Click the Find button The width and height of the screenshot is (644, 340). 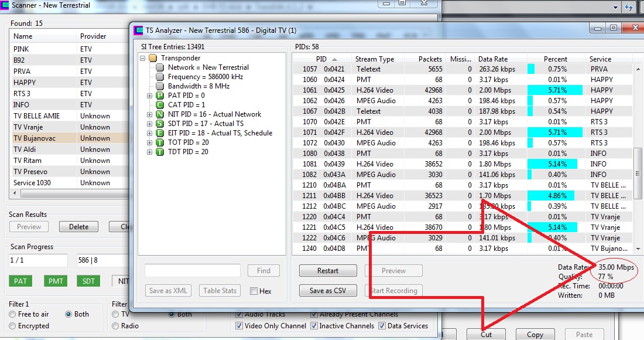263,271
